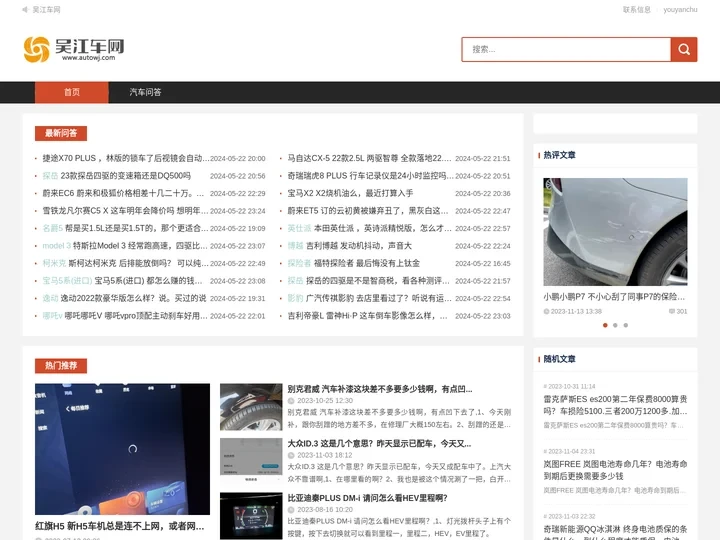Focus the 搜索 search input field
Viewport: 720px width, 540px height.
pos(566,49)
